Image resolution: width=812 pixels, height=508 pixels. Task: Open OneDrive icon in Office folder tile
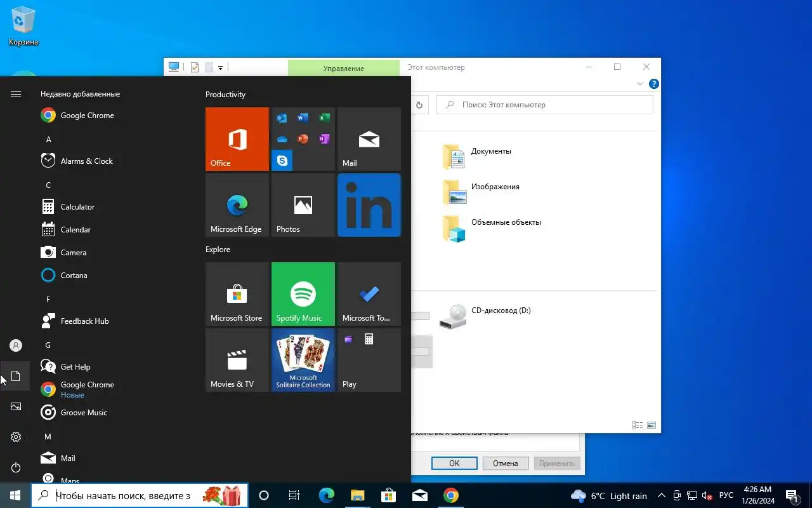click(x=282, y=138)
